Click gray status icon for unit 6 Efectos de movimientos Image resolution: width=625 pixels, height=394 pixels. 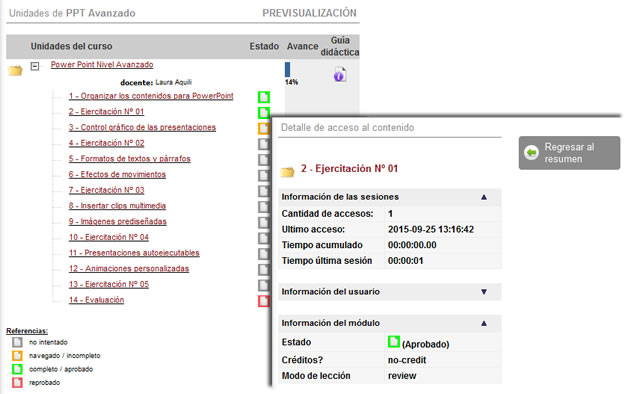[263, 175]
